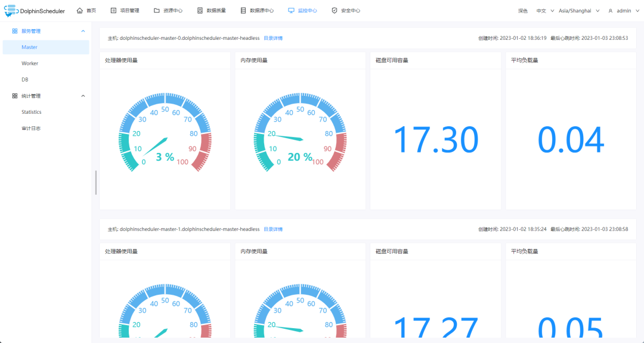Click the disk available value 17.30

(x=436, y=140)
